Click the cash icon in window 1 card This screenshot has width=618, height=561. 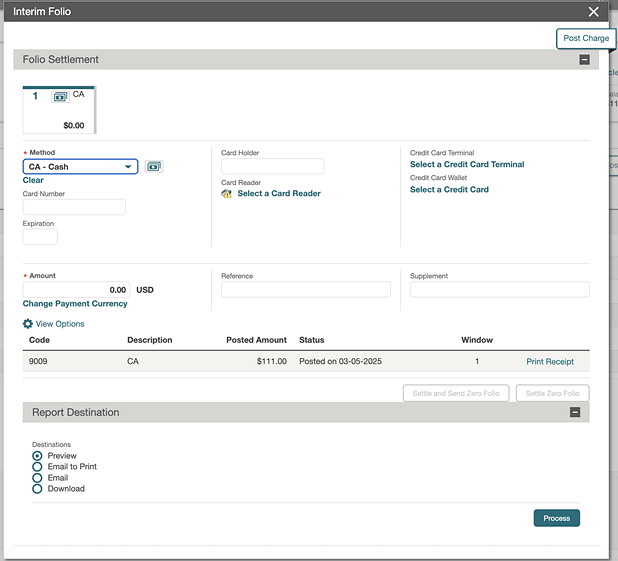pyautogui.click(x=60, y=97)
